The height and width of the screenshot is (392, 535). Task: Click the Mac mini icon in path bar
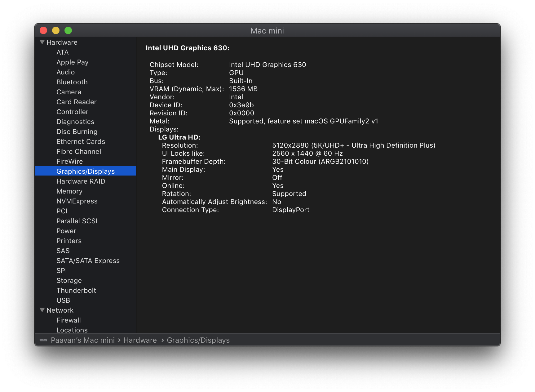tap(43, 340)
